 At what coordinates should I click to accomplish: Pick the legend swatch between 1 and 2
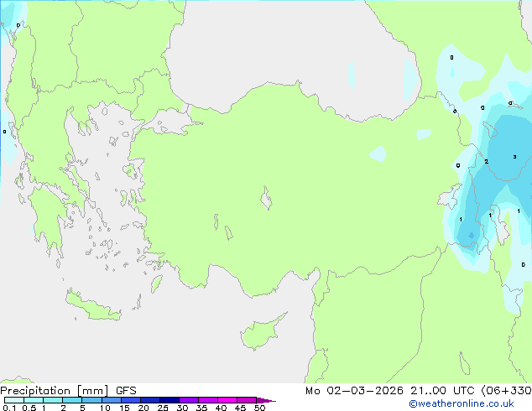[53, 400]
